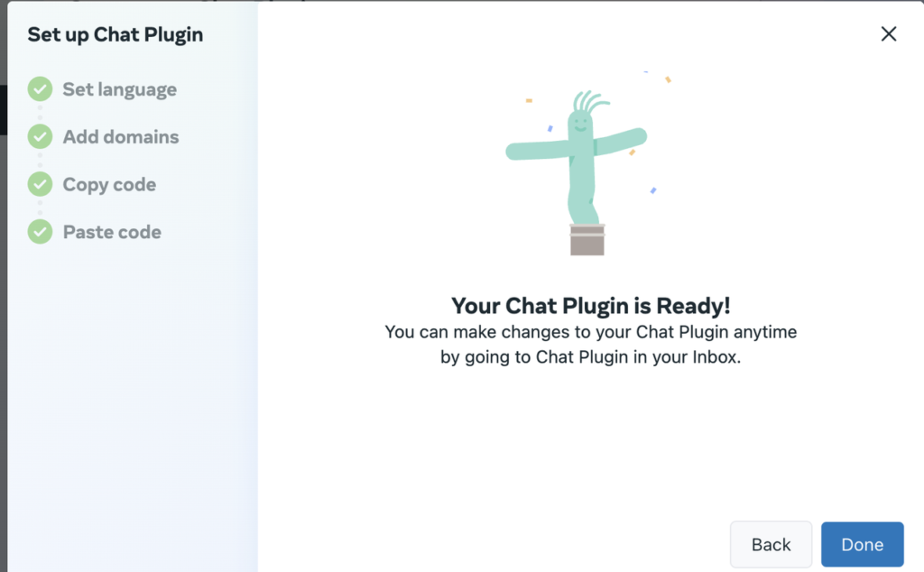Screen dimensions: 924x572
Task: Jump to the Paste code step
Action: coord(112,232)
